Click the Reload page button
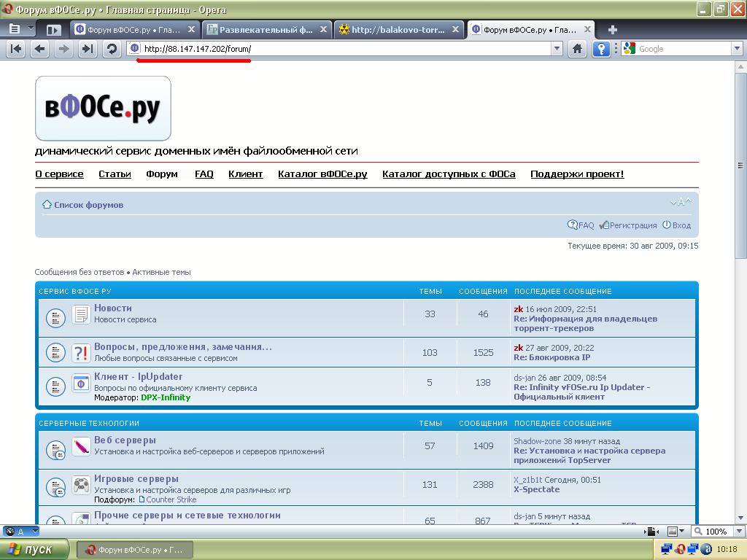747x560 pixels. 112,49
